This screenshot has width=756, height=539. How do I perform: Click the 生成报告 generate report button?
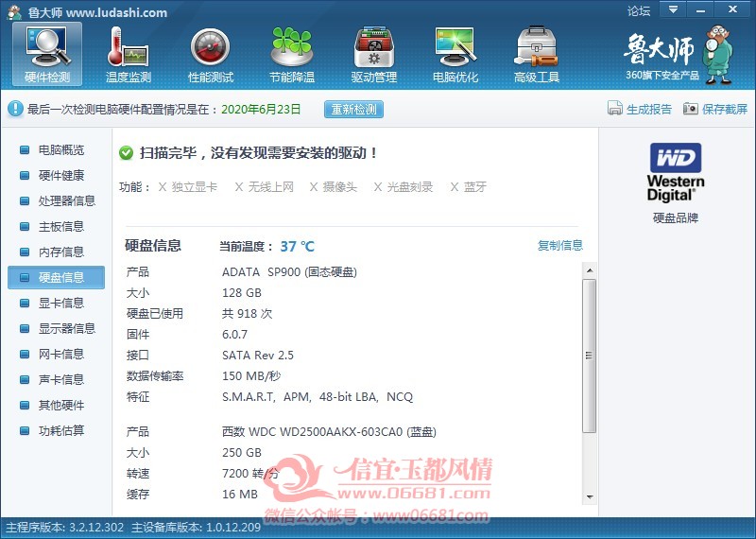(x=640, y=109)
